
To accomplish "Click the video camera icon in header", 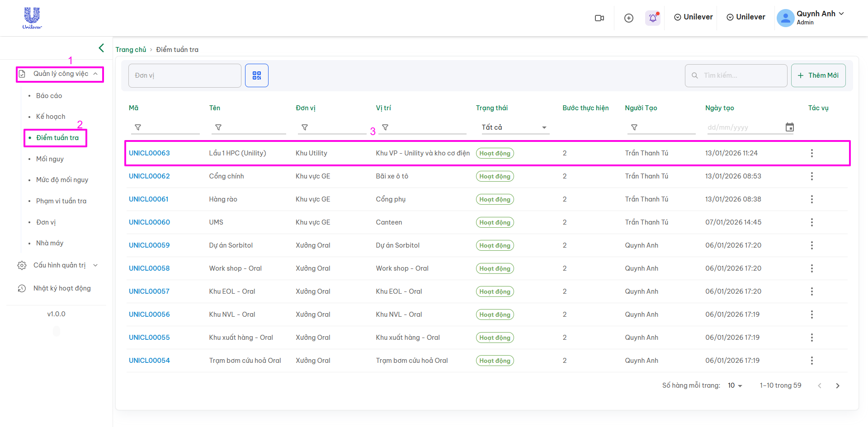I will pyautogui.click(x=599, y=18).
